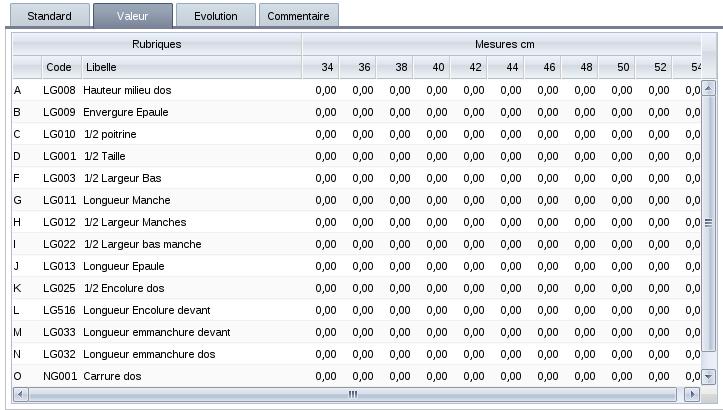
Task: Select size 40 value for 1/2 poitrine
Action: [x=437, y=134]
